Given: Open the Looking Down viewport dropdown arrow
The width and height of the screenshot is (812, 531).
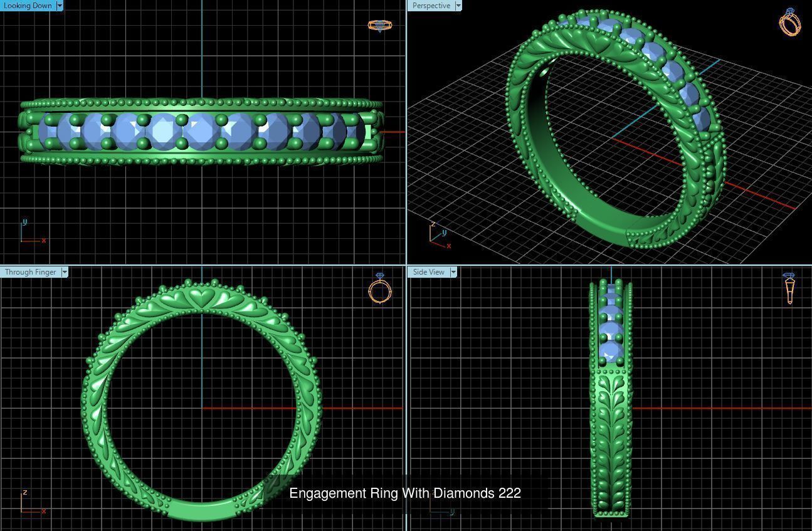Looking at the screenshot, I should point(60,5).
